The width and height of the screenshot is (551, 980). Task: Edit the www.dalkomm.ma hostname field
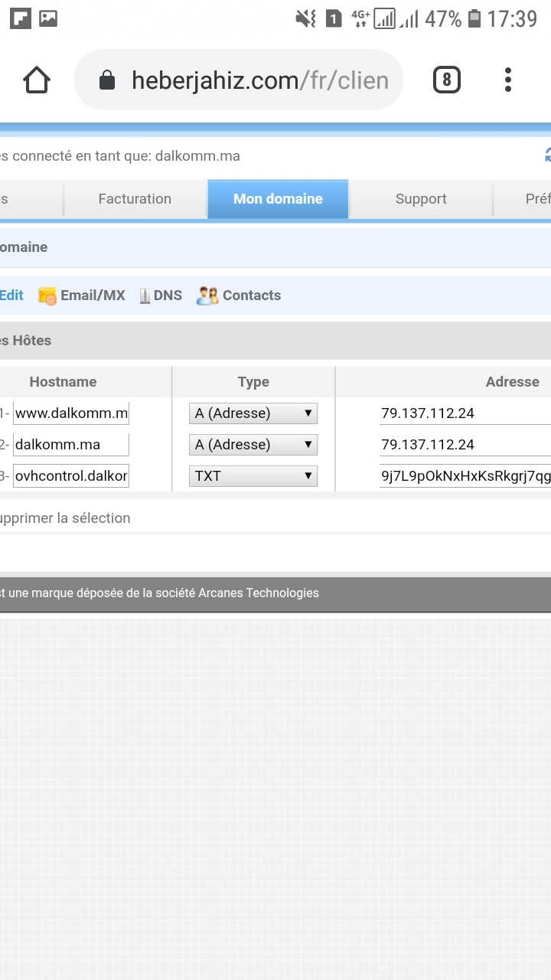tap(71, 413)
